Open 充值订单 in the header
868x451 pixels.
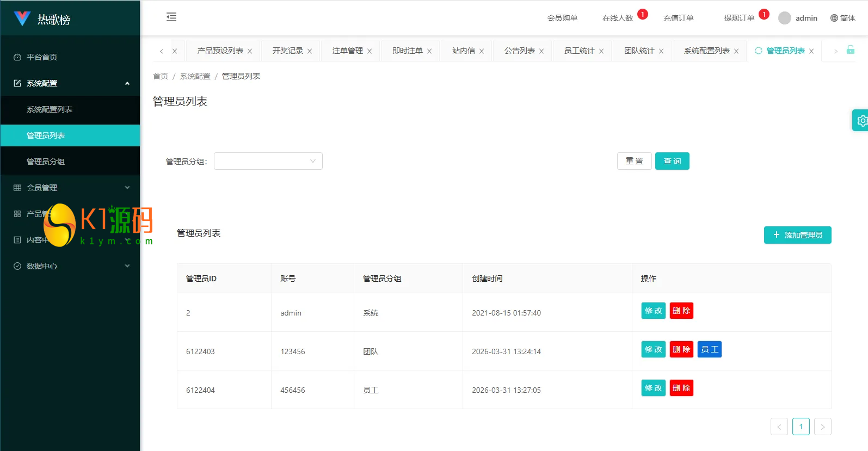[678, 18]
